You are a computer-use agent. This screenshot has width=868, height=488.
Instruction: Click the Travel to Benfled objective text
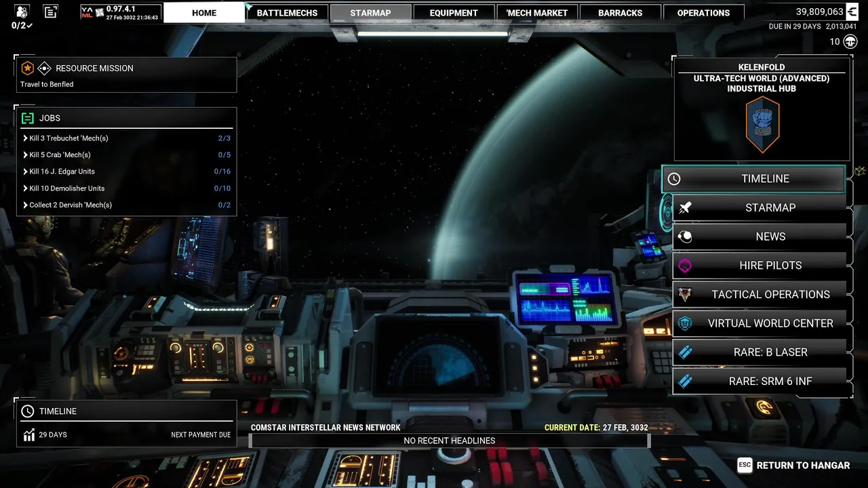[47, 84]
